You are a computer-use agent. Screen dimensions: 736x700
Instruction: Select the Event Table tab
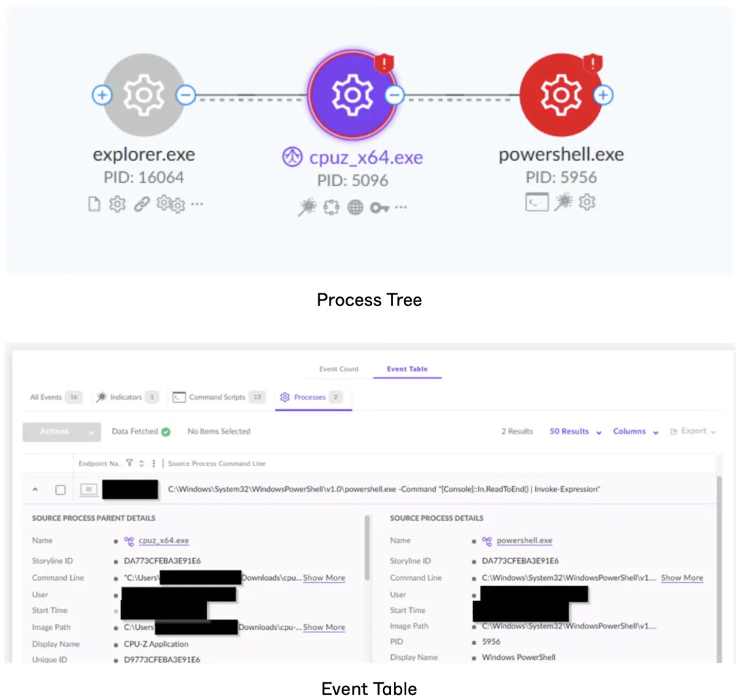point(407,369)
